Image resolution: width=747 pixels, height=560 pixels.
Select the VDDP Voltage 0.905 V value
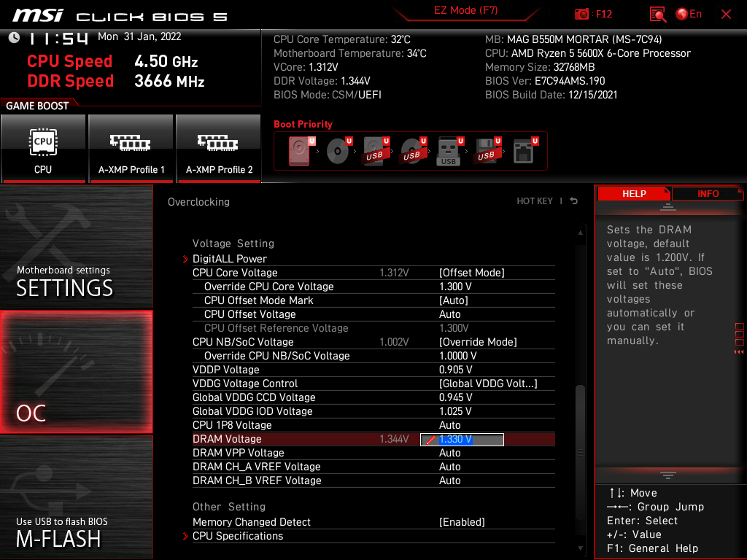tap(455, 370)
